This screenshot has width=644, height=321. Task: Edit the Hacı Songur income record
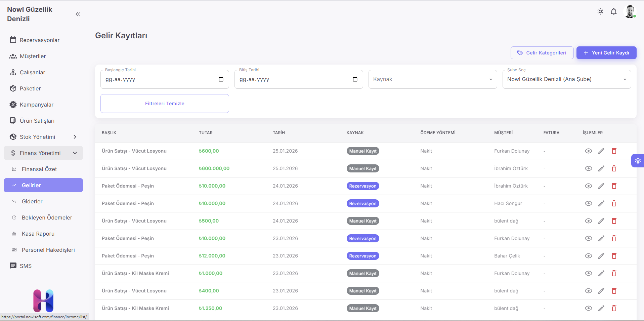[x=601, y=203]
